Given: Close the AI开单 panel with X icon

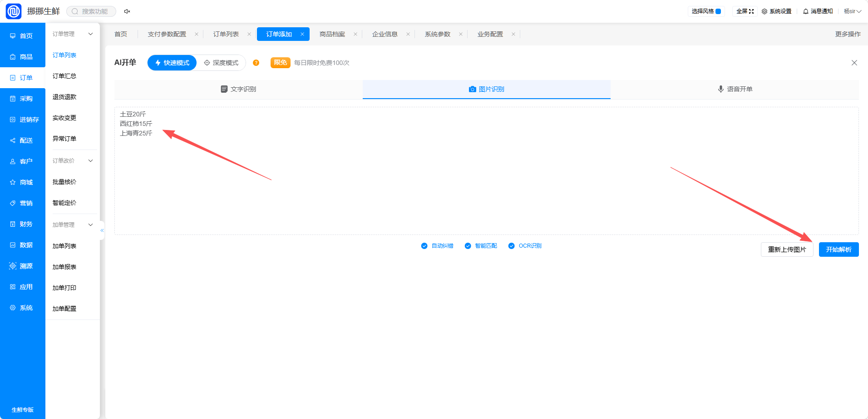Looking at the screenshot, I should 854,63.
